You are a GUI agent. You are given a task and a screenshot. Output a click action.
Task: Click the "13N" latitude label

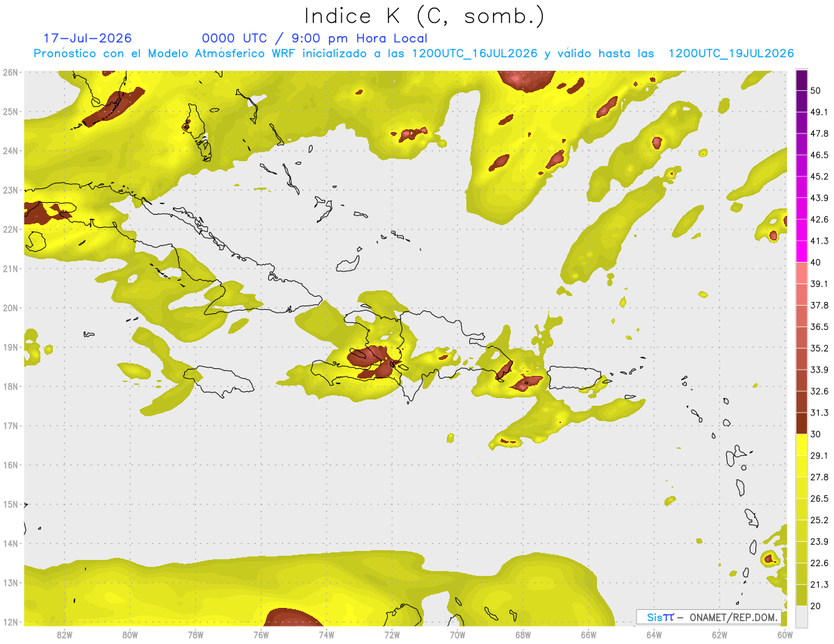[x=10, y=582]
